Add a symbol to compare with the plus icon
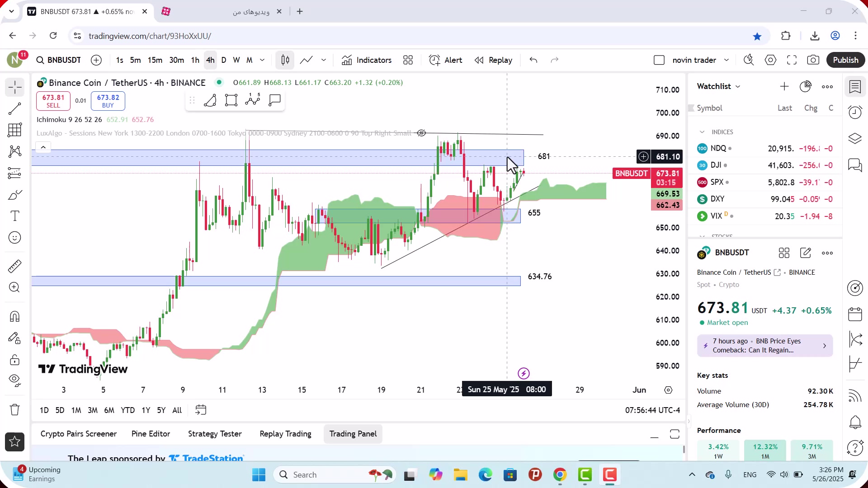The image size is (868, 488). [96, 60]
